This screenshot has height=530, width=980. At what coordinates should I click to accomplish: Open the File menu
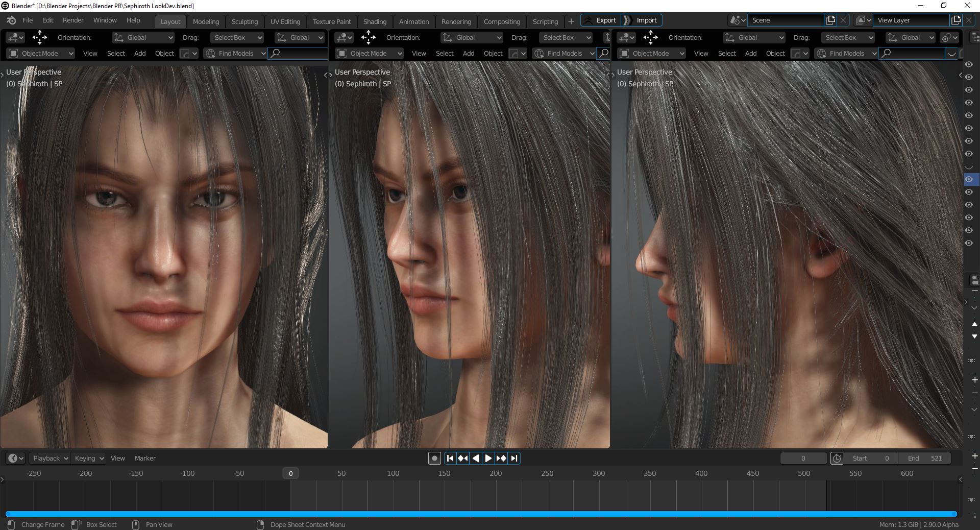click(x=28, y=20)
